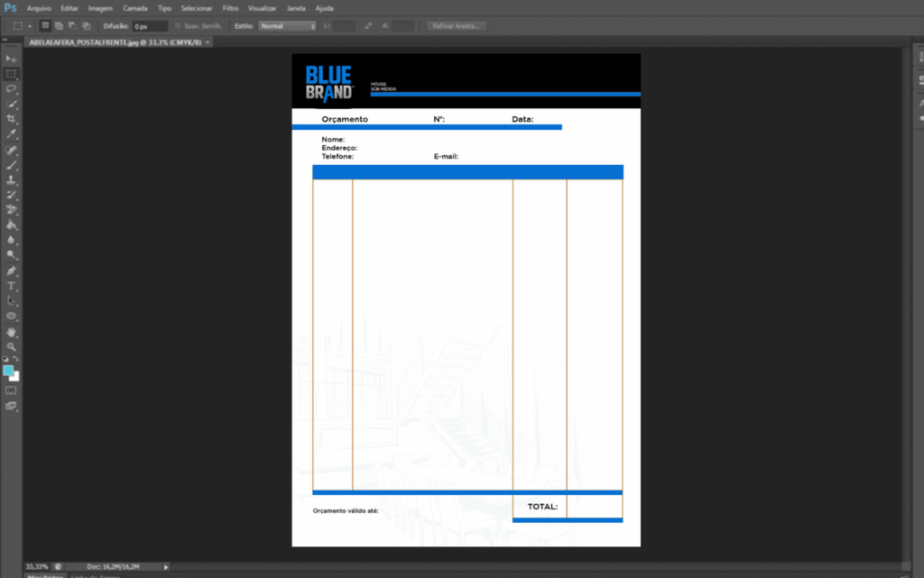Screen dimensions: 924x578
Task: Select the Clone Stamp tool
Action: (x=12, y=180)
